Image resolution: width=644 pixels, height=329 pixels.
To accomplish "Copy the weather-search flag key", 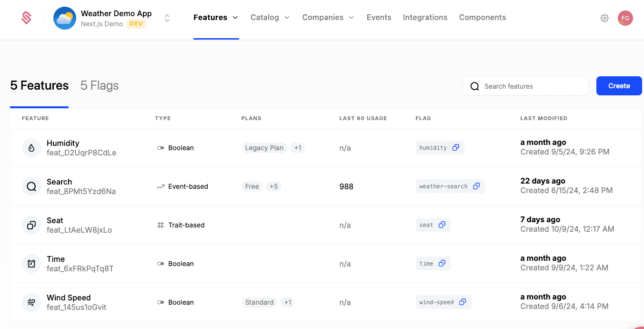I will point(476,186).
